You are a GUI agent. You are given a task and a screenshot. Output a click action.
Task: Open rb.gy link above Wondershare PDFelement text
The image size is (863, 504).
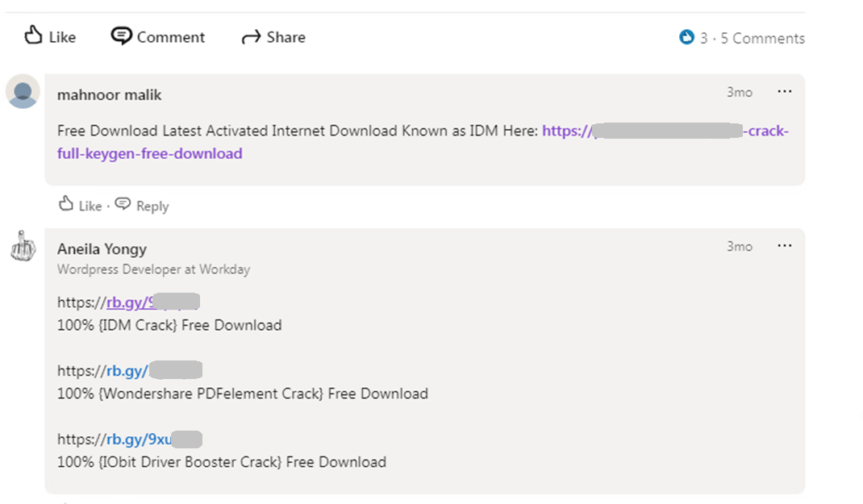[x=127, y=371]
